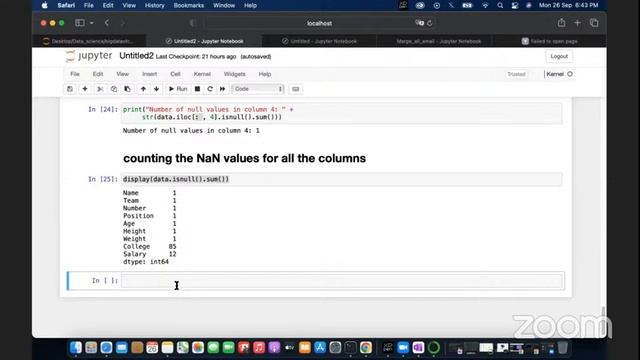The width and height of the screenshot is (640, 360).
Task: Open Music app from the dock
Action: click(259, 347)
